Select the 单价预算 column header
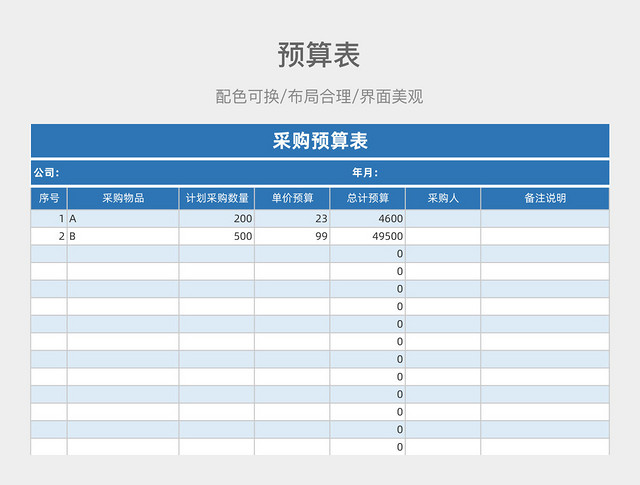The width and height of the screenshot is (640, 485). click(292, 198)
